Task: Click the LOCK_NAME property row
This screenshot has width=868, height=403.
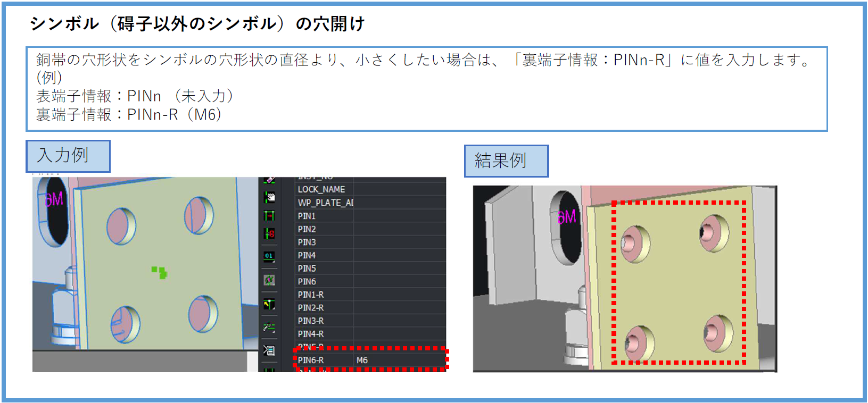Action: (x=321, y=189)
